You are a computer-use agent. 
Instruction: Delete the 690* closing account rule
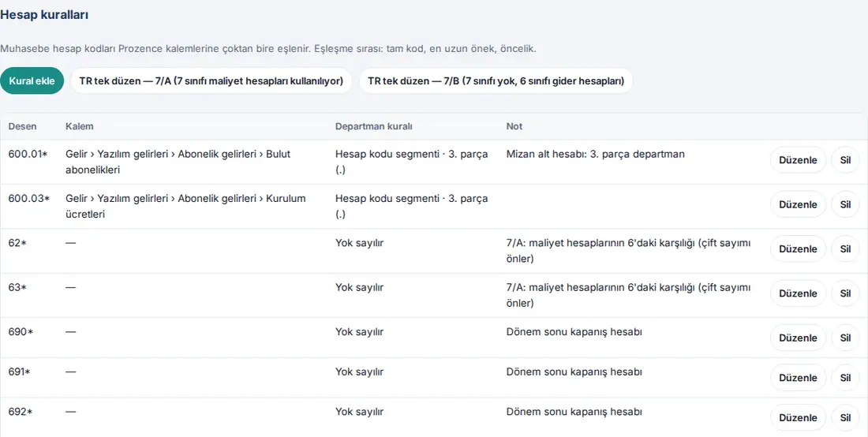pyautogui.click(x=845, y=338)
